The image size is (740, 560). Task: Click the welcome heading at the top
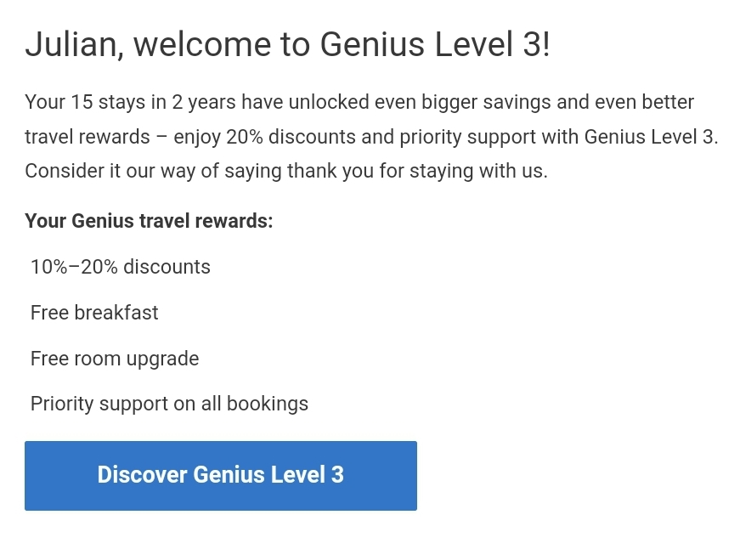(287, 45)
